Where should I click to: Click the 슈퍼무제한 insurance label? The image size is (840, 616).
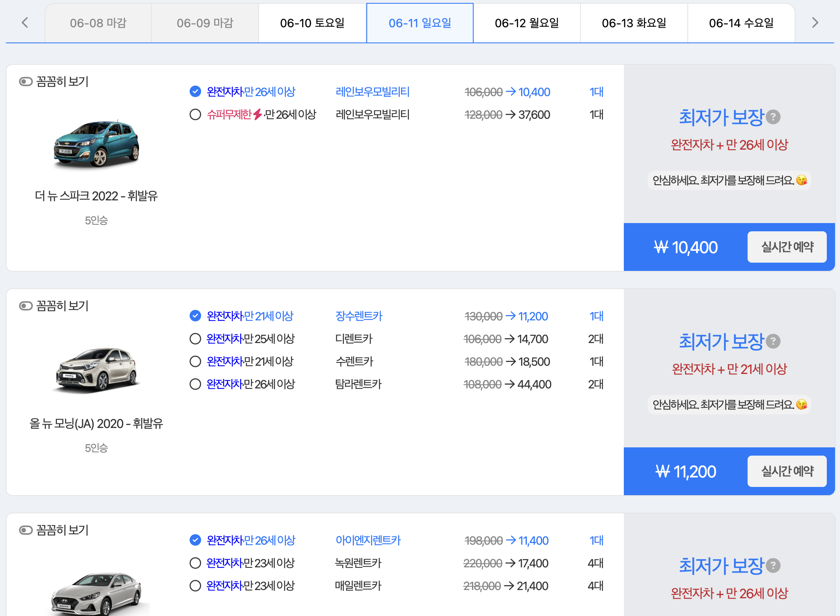(229, 114)
